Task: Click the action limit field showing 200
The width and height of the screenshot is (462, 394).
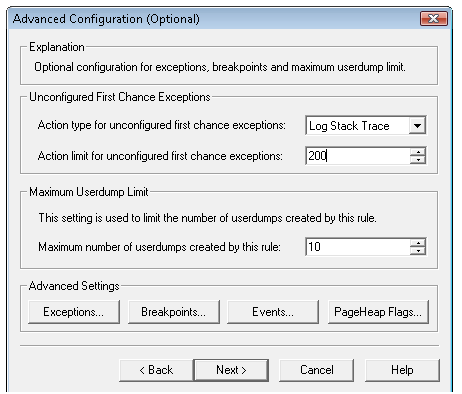Action: pos(358,156)
